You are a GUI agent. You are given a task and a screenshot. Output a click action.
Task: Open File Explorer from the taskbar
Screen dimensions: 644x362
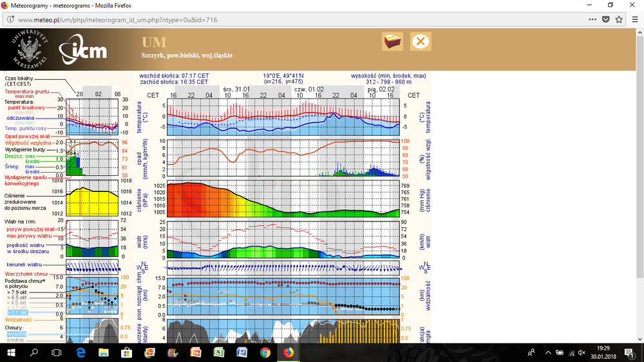pyautogui.click(x=104, y=352)
